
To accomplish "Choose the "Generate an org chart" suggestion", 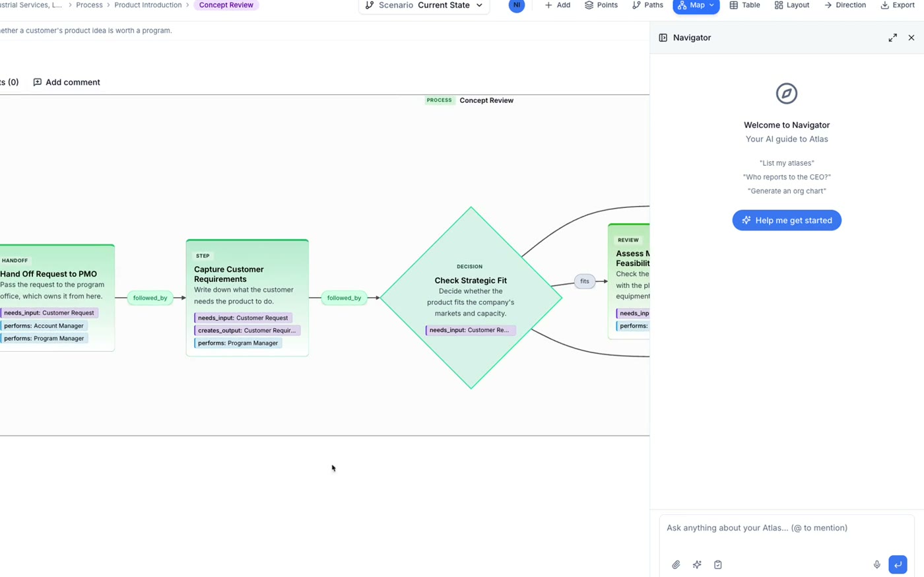I will click(787, 191).
